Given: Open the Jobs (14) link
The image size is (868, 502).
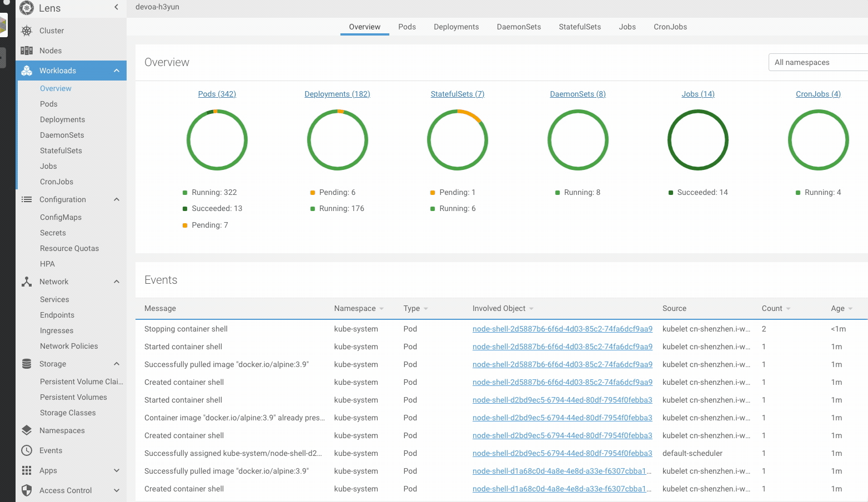Looking at the screenshot, I should pyautogui.click(x=698, y=94).
